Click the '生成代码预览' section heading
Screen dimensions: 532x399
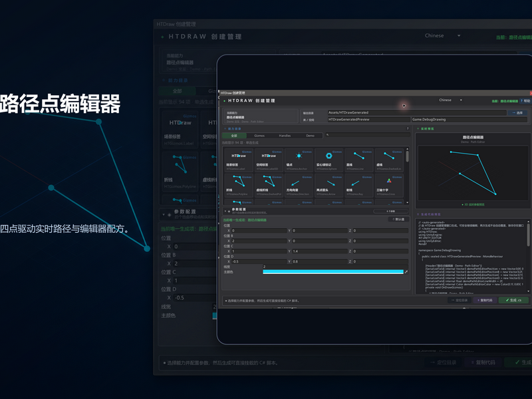[x=430, y=214]
